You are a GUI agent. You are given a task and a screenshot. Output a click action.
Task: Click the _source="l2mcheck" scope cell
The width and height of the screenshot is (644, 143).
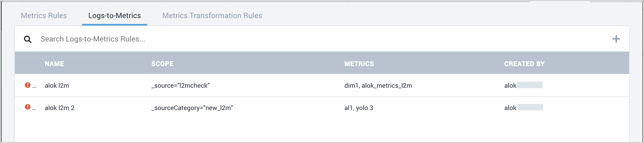click(180, 86)
